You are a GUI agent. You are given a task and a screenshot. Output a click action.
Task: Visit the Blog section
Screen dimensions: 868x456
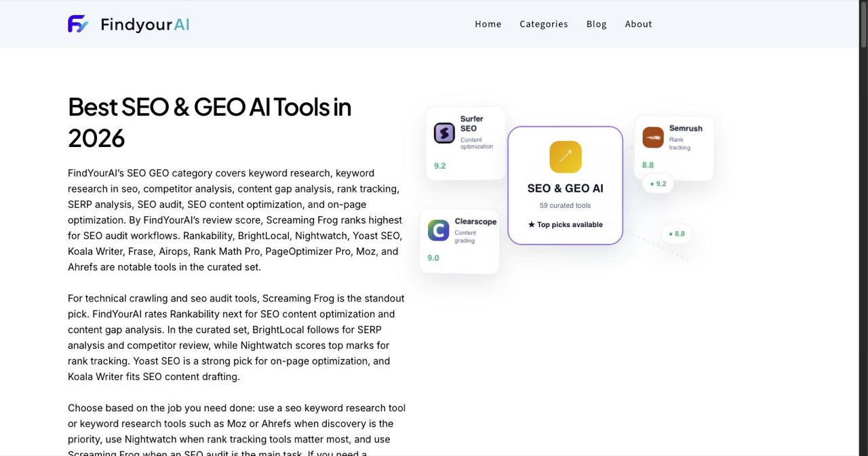coord(597,24)
